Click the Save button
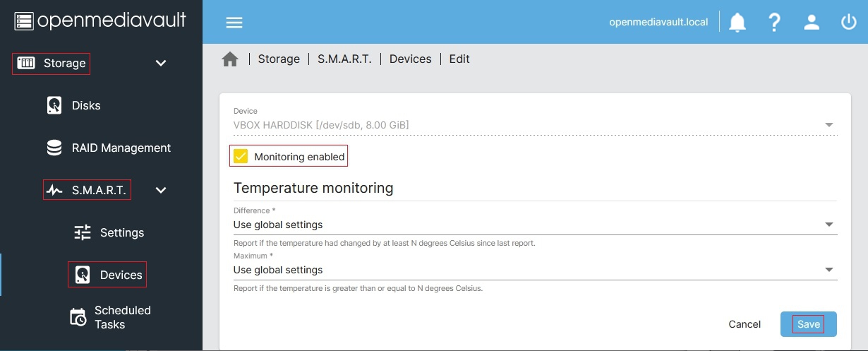The width and height of the screenshot is (868, 351). (808, 324)
